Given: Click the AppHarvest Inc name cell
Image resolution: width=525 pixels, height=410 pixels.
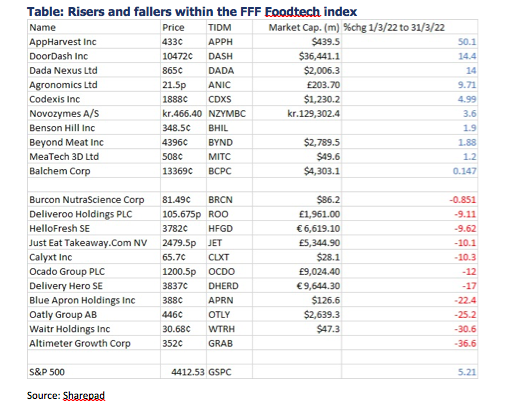Looking at the screenshot, I should pyautogui.click(x=63, y=42).
